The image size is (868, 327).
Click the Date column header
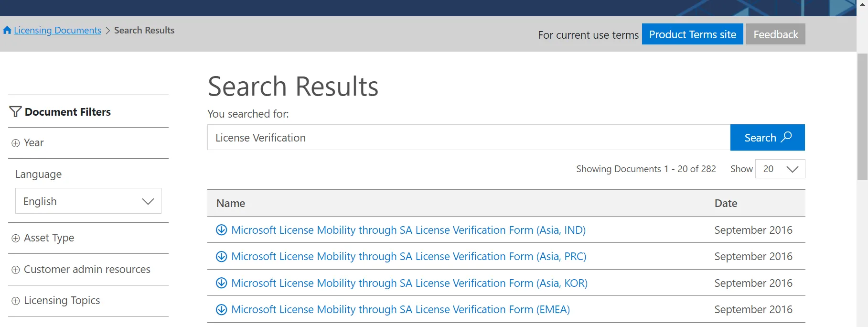pos(726,203)
